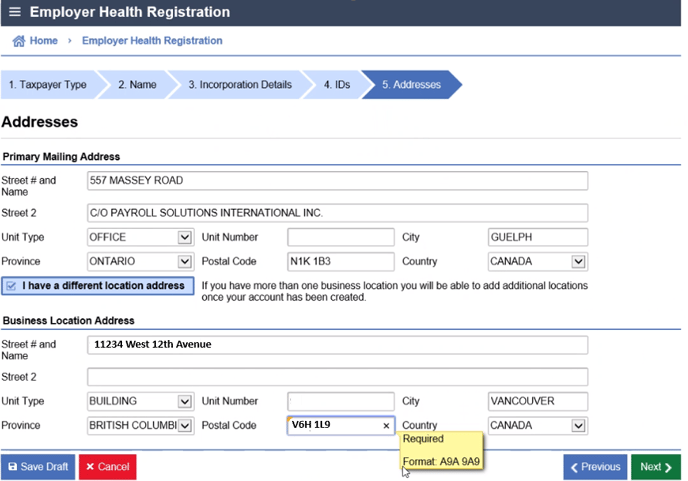This screenshot has width=688, height=481.
Task: Go to the 1. Taxpayer Type step
Action: [47, 85]
